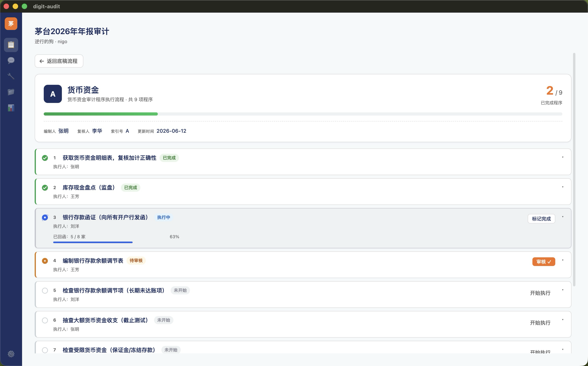
Task: Expand step 7 保证金/冻结存款 arrow
Action: [x=563, y=350]
